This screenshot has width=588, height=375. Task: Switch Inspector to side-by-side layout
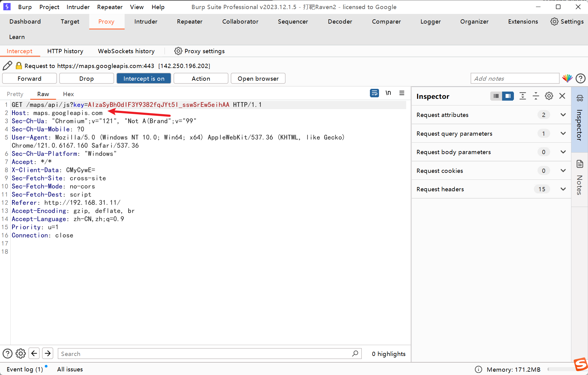pyautogui.click(x=508, y=96)
